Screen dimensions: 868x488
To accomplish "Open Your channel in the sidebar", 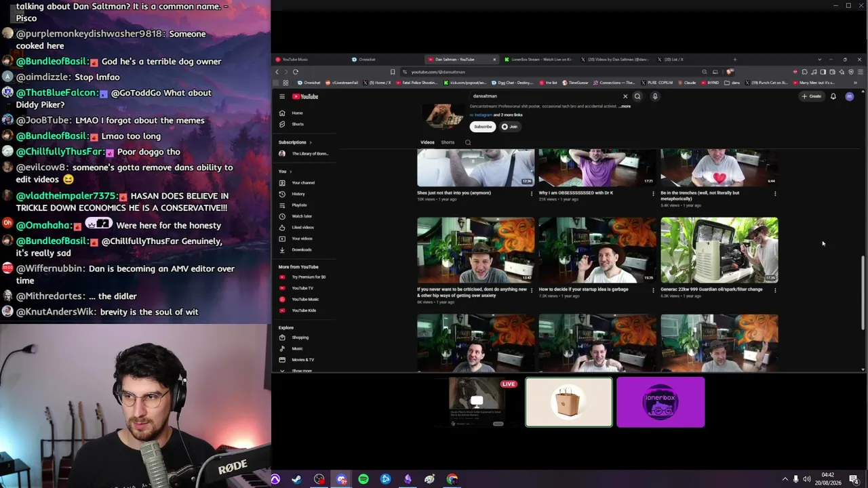I will (x=303, y=183).
